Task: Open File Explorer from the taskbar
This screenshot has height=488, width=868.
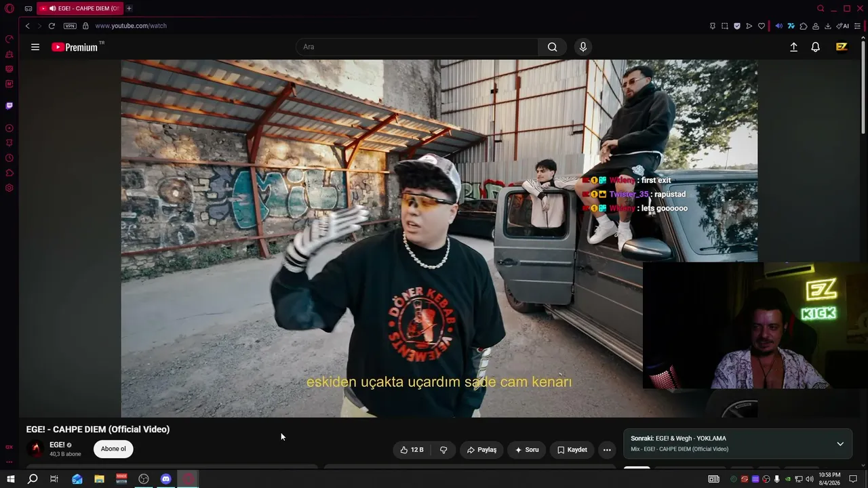Action: [x=99, y=479]
